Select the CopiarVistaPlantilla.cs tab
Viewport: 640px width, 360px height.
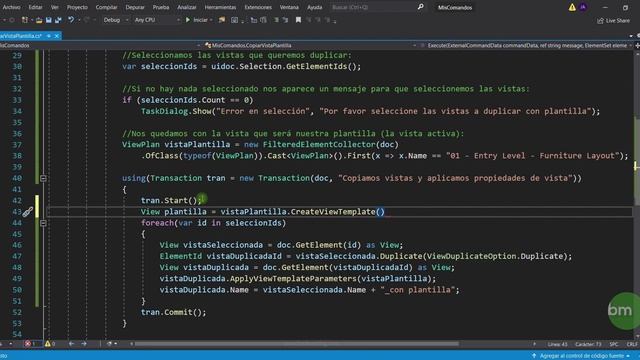[21, 36]
